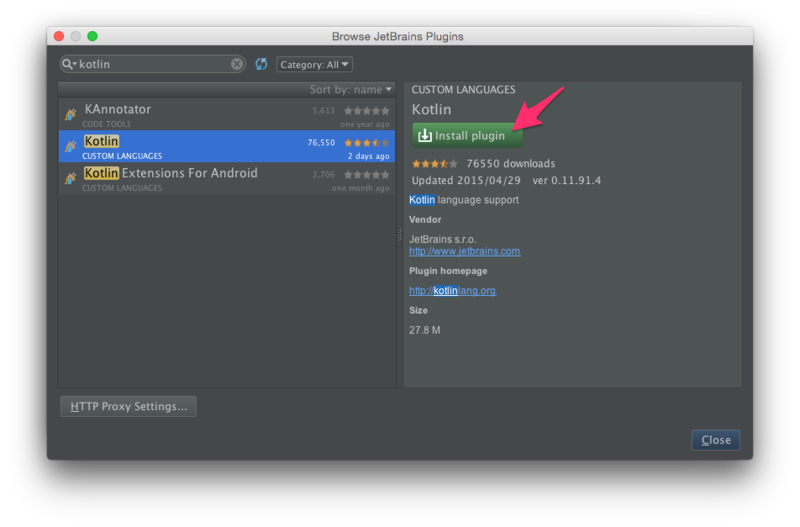The width and height of the screenshot is (800, 527).
Task: Click the 'one year ago' label
Action: pyautogui.click(x=365, y=124)
